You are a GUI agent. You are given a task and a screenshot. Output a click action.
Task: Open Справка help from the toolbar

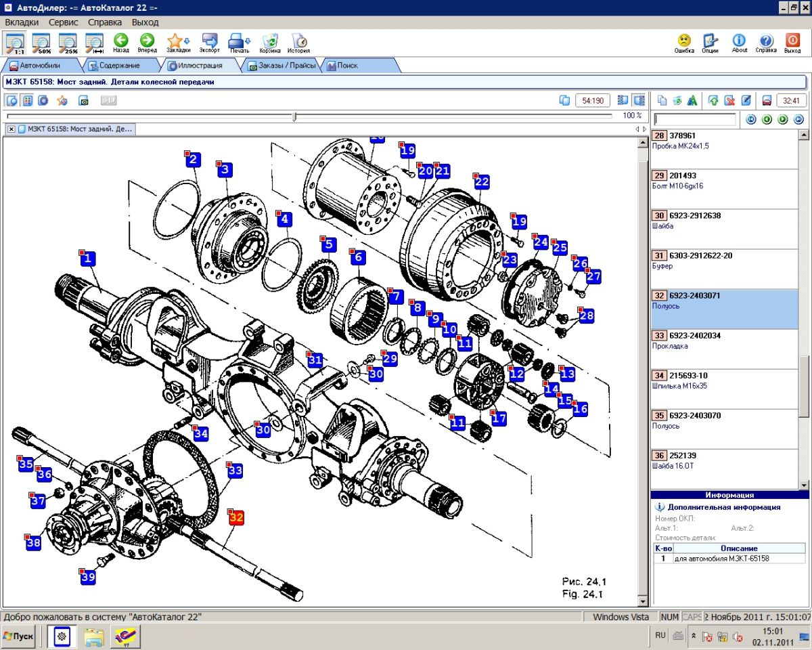click(766, 43)
